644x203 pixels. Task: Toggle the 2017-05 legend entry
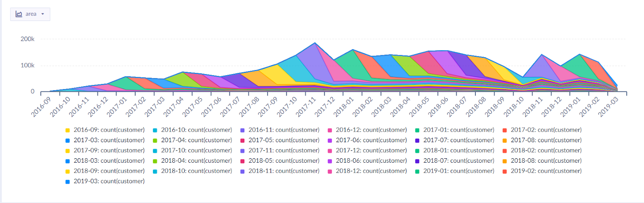pos(280,140)
